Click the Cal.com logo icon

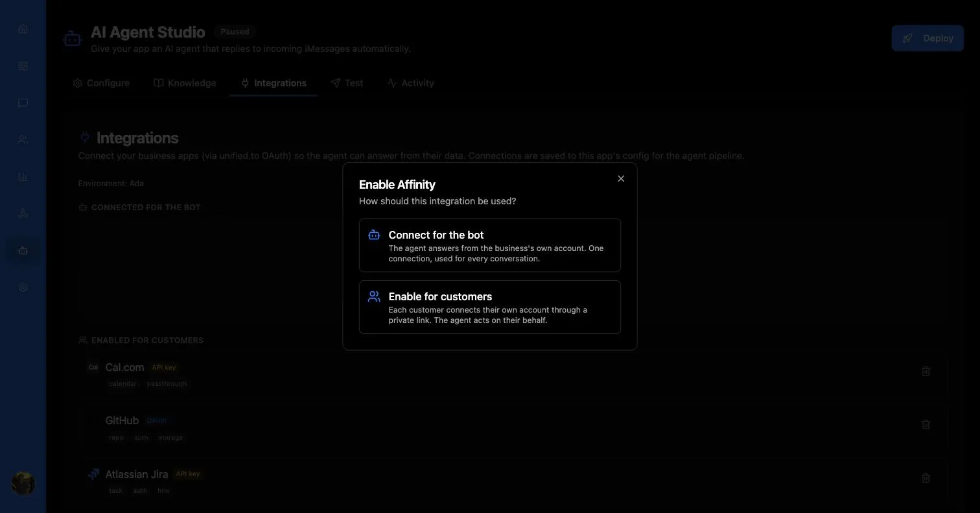coord(93,367)
